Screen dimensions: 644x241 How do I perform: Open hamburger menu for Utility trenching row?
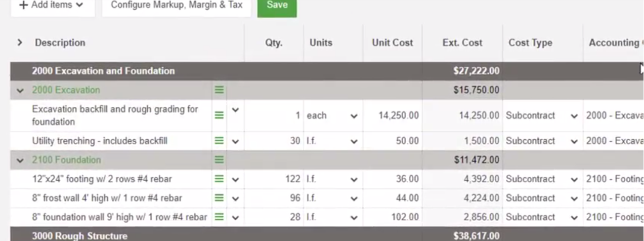click(219, 141)
